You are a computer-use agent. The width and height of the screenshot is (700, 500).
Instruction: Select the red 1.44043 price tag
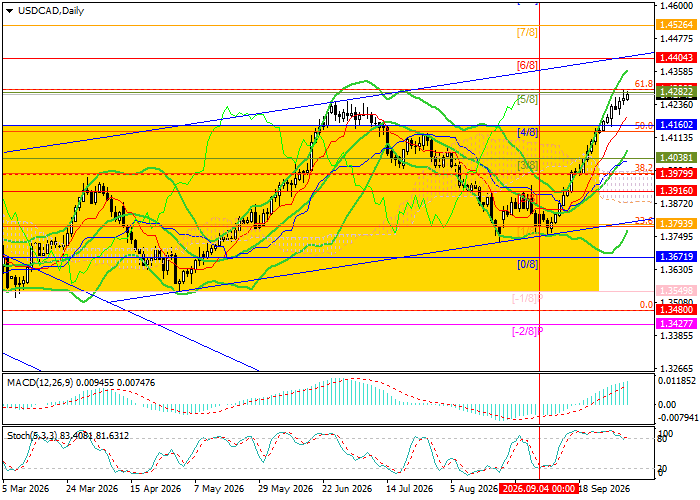tap(675, 58)
